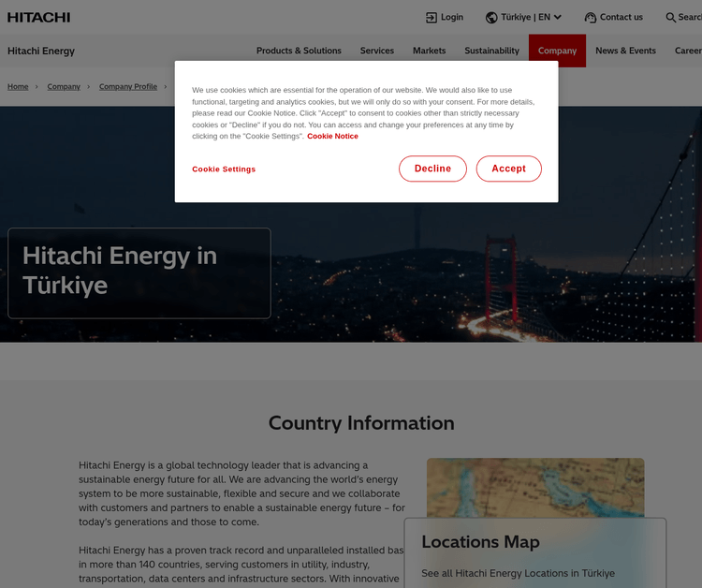Open the highlighted Company menu
Screen dimensions: 702x588
coord(557,51)
